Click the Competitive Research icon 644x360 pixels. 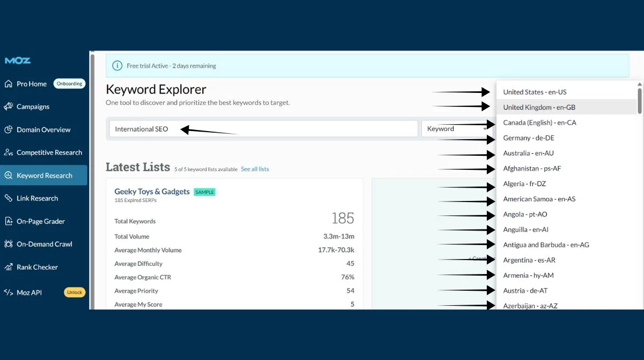(x=8, y=153)
